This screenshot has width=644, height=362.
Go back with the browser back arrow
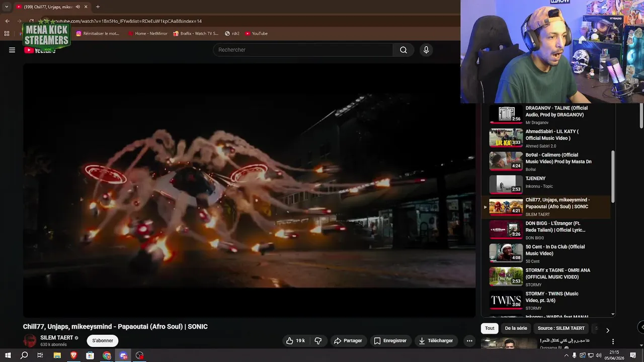pyautogui.click(x=7, y=21)
